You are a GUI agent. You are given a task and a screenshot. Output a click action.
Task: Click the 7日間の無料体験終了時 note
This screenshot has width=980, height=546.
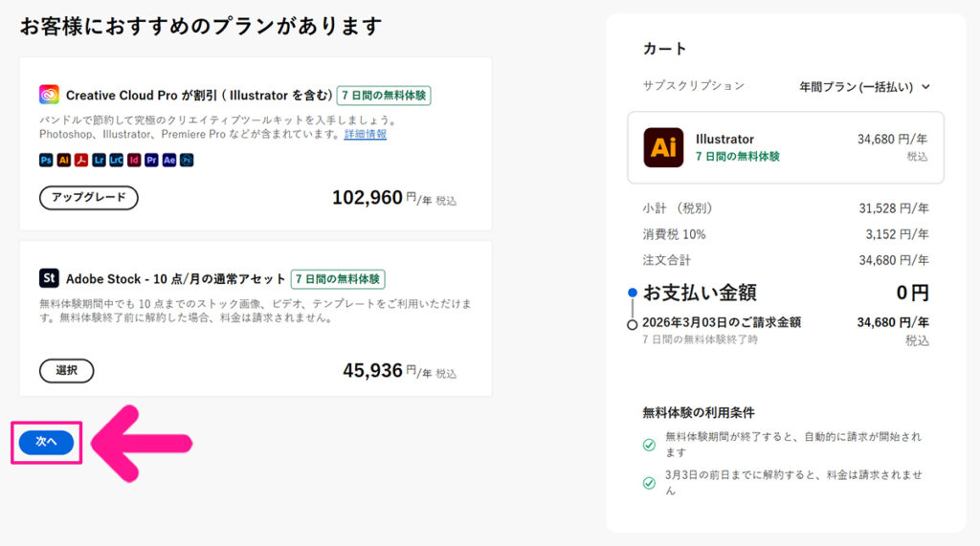(700, 339)
